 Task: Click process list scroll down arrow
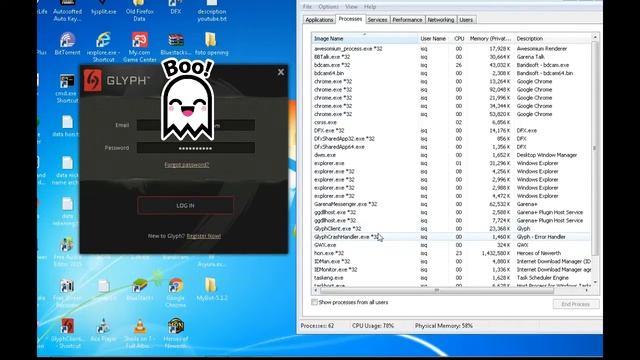point(595,282)
